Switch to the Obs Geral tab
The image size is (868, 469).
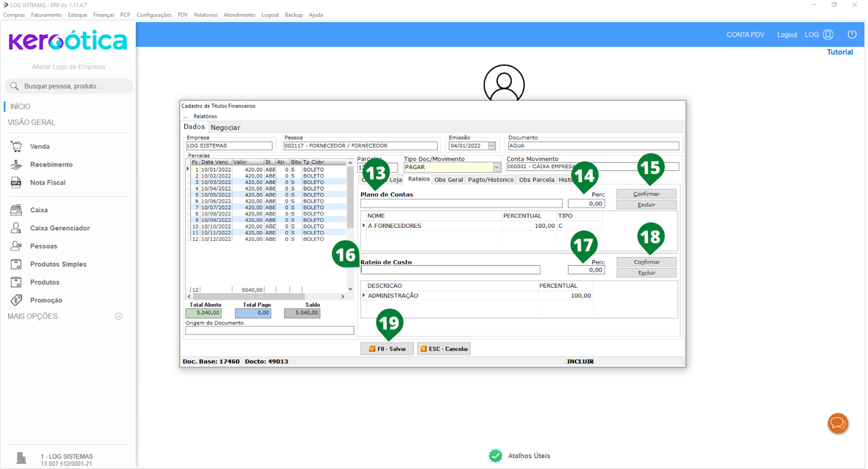tap(449, 179)
